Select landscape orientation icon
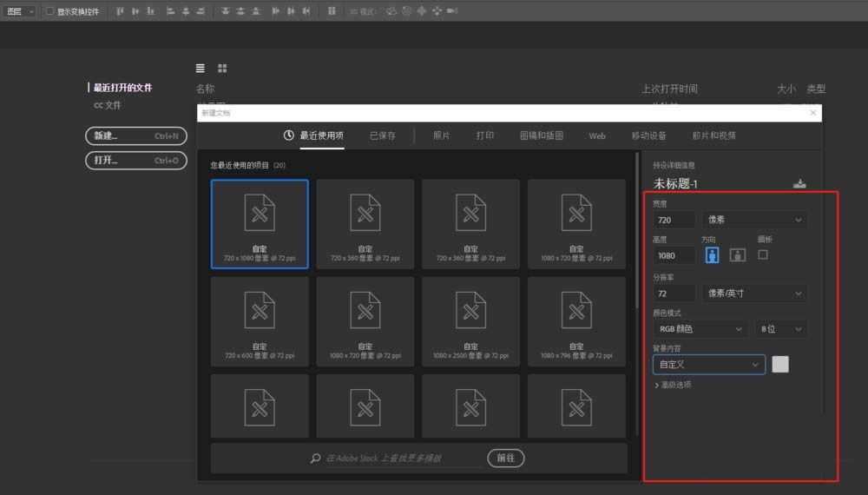The image size is (868, 495). (x=737, y=254)
